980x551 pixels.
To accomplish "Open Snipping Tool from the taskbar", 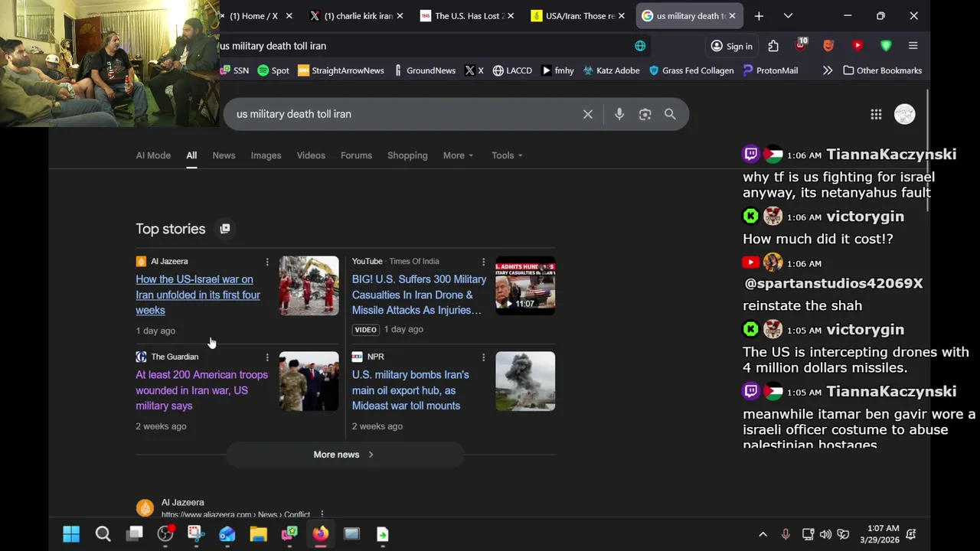I will [196, 534].
